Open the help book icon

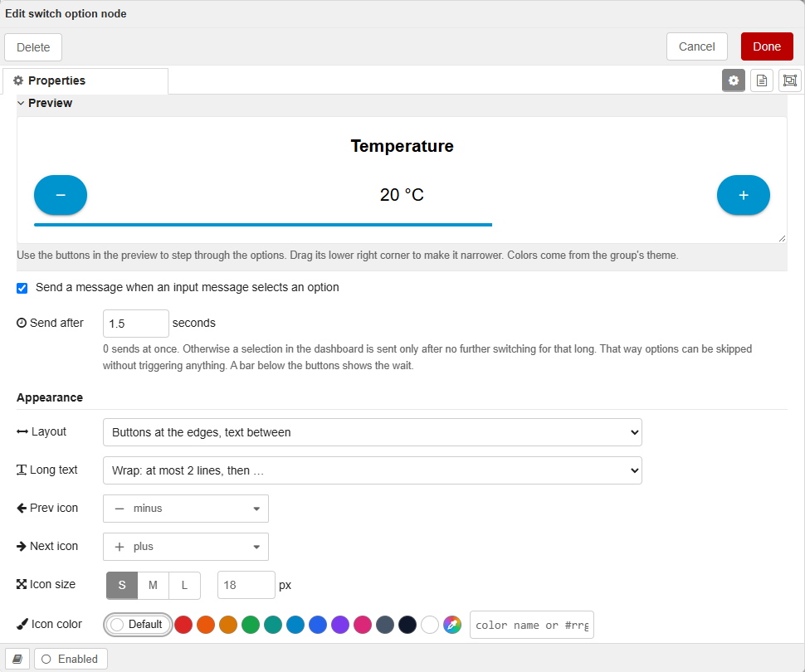[x=17, y=659]
